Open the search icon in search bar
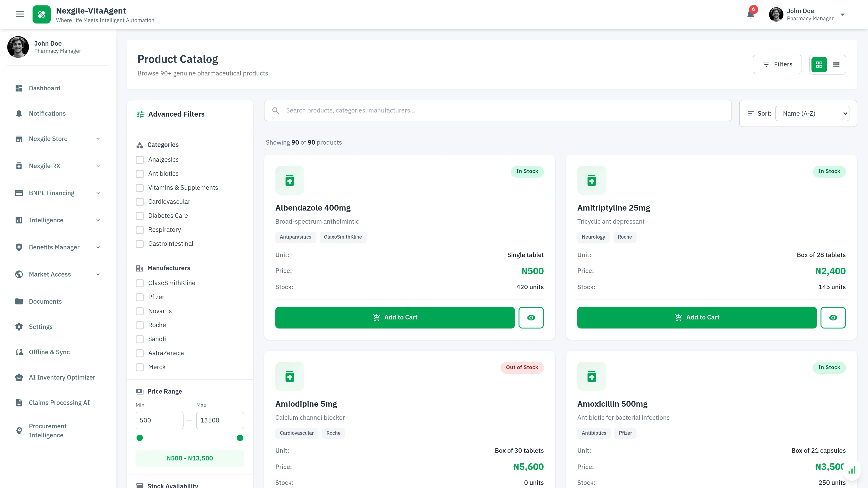The image size is (868, 488). click(276, 110)
